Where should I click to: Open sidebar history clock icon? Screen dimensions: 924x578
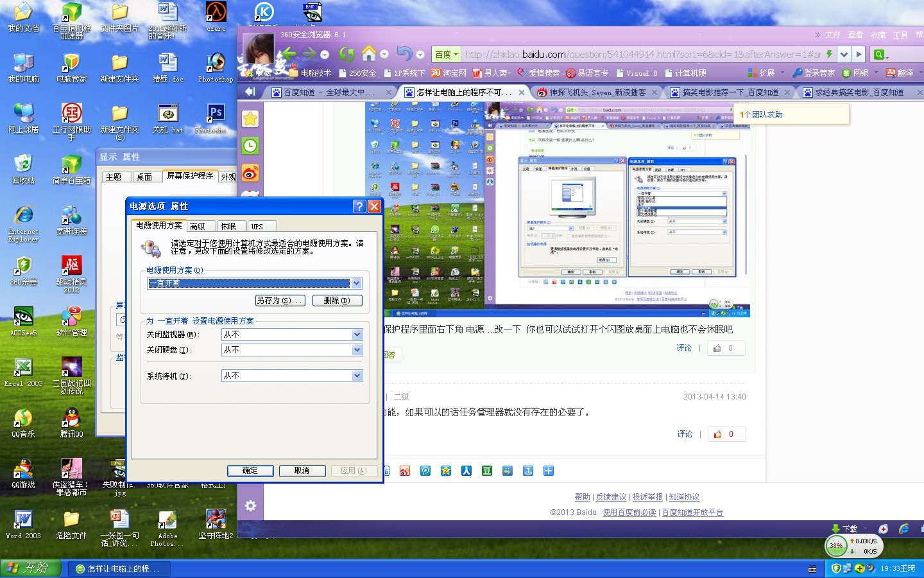pyautogui.click(x=250, y=146)
